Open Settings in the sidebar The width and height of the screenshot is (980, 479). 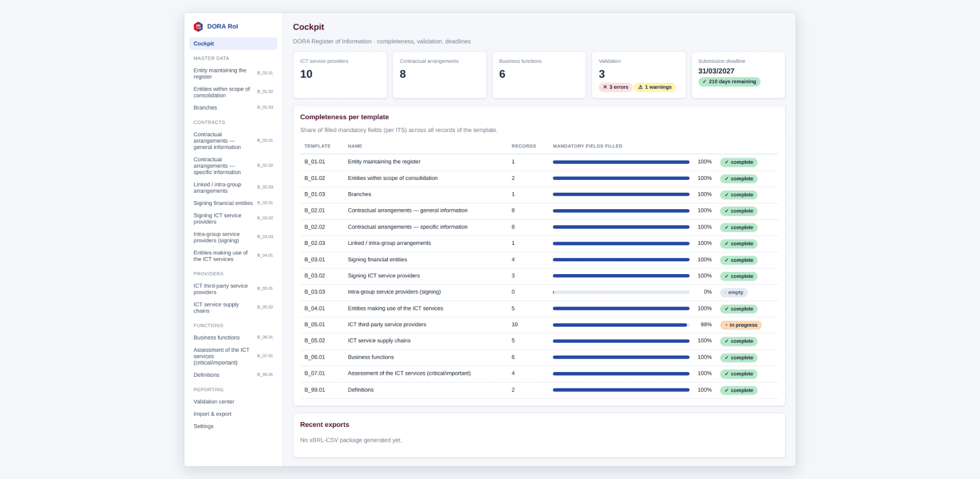(233, 426)
